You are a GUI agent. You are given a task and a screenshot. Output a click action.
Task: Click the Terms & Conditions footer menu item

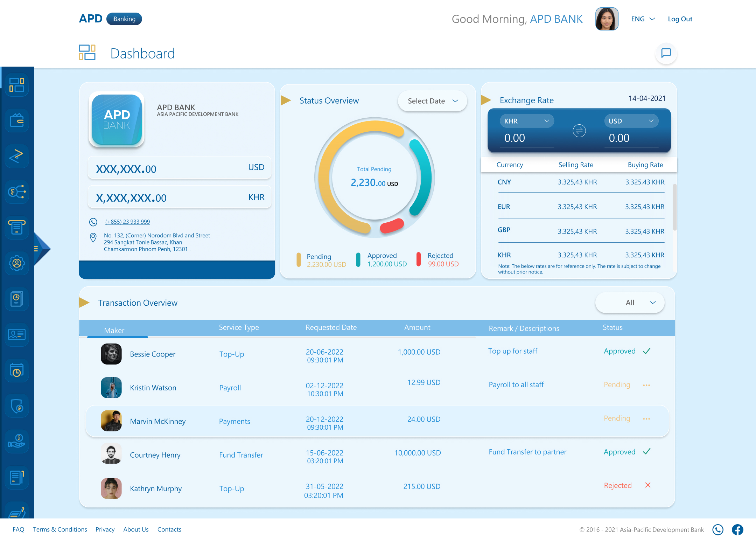[60, 529]
